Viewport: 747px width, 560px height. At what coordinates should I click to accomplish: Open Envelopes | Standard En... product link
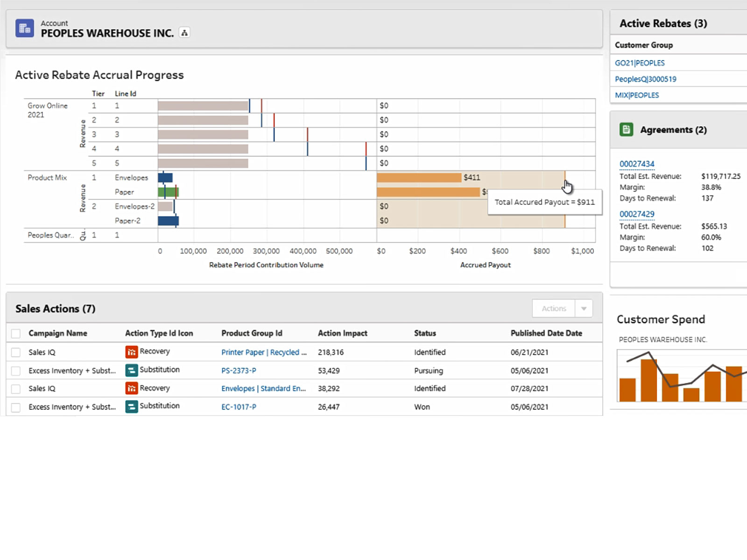(263, 388)
